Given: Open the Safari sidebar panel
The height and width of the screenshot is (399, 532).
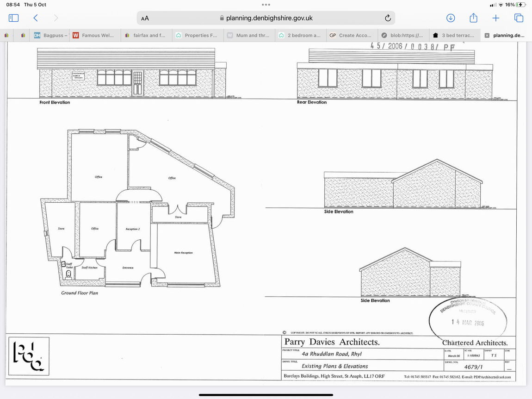Looking at the screenshot, I should (x=14, y=18).
